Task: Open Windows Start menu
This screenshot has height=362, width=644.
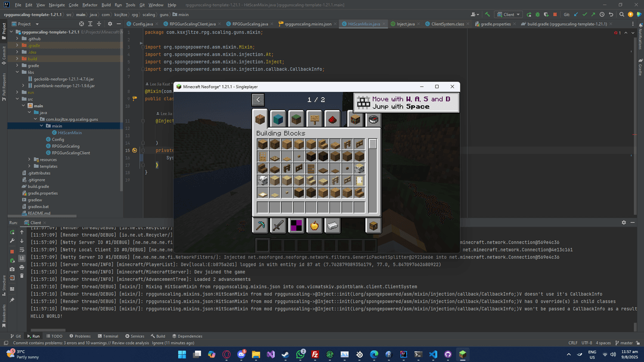Action: pos(182,354)
